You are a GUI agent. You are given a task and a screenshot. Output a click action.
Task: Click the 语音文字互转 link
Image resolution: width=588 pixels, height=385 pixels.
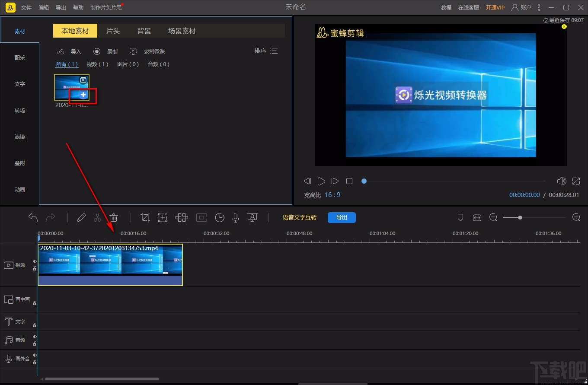(x=299, y=217)
